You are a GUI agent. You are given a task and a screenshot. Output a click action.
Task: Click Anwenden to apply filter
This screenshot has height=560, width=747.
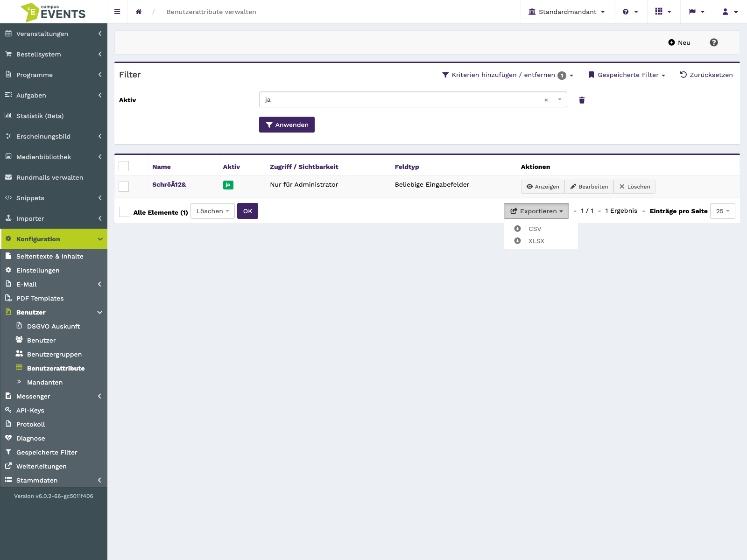287,125
